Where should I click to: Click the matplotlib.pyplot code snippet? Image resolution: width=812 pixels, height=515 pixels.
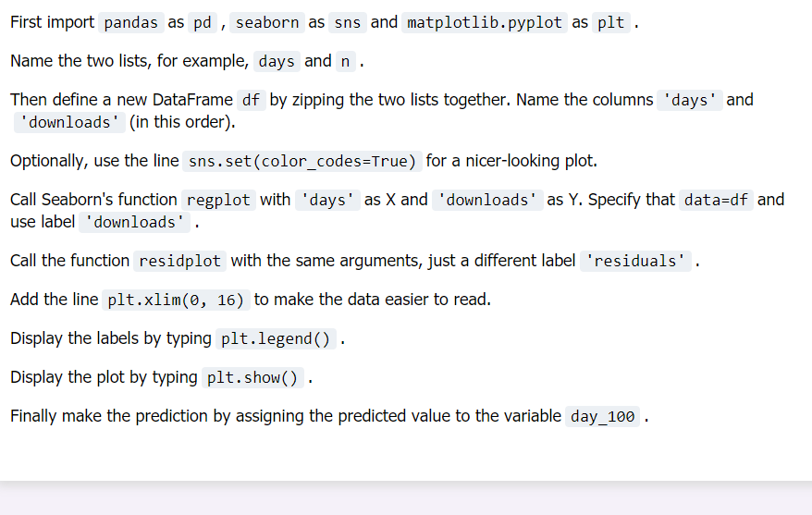(485, 23)
